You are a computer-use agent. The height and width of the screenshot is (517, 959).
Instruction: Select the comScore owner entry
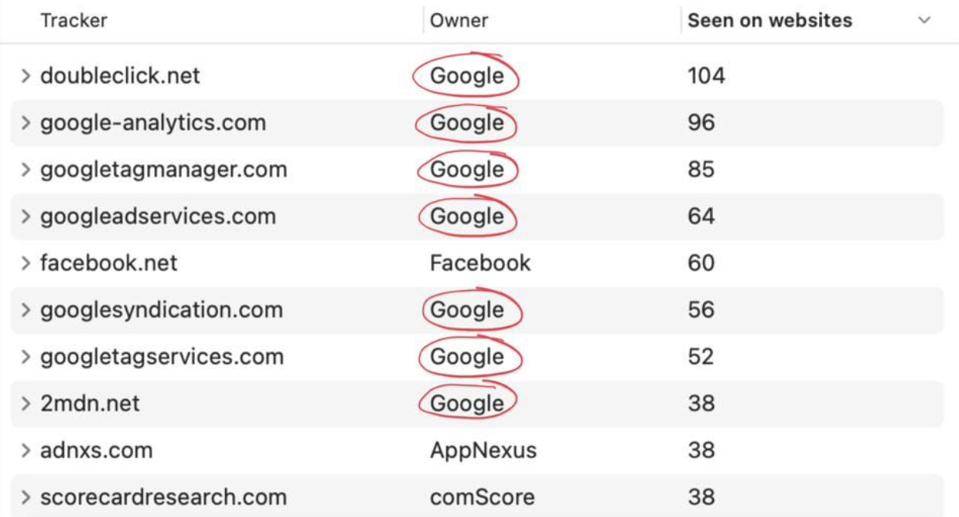click(x=482, y=498)
